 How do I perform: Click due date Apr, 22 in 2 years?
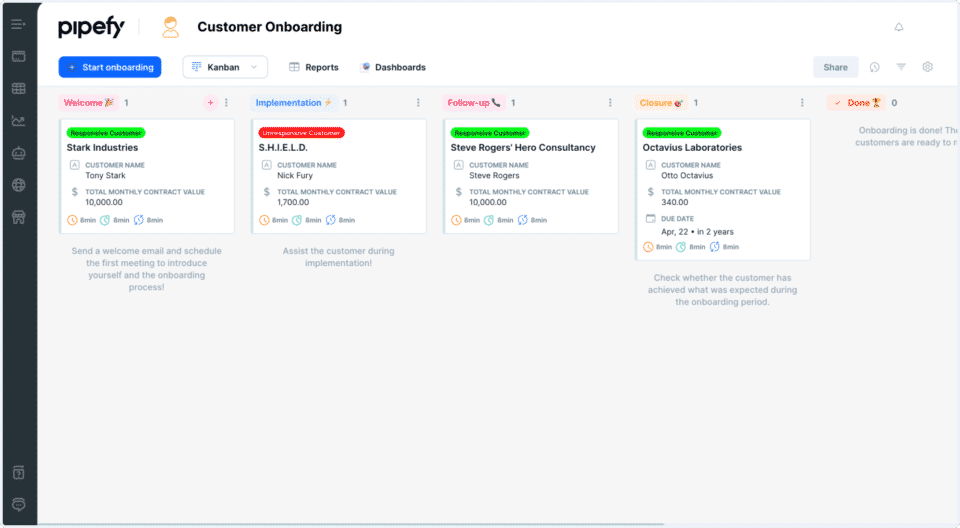click(697, 232)
